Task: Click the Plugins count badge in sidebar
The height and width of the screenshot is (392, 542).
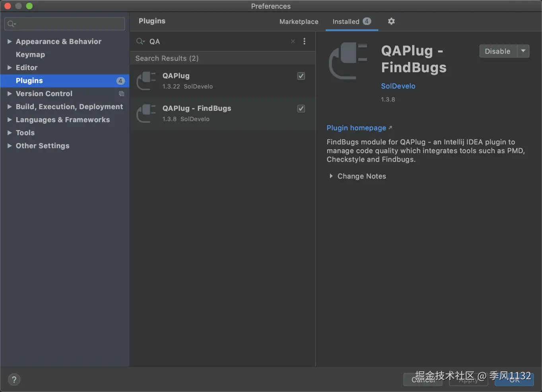Action: [x=120, y=81]
